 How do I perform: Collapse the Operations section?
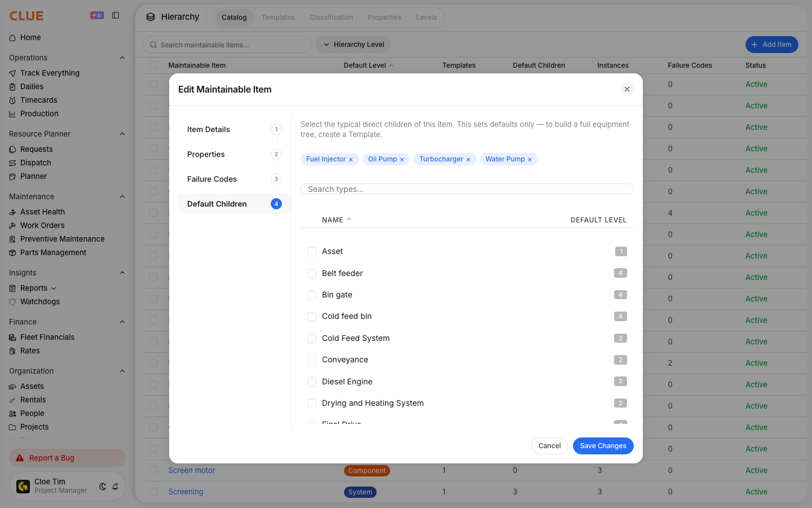click(x=122, y=58)
